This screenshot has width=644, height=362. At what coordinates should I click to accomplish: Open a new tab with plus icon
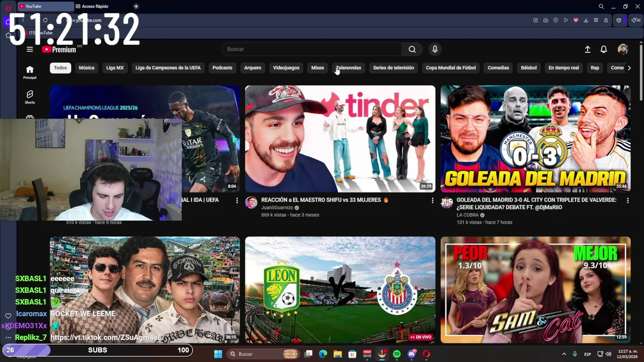coord(136,7)
